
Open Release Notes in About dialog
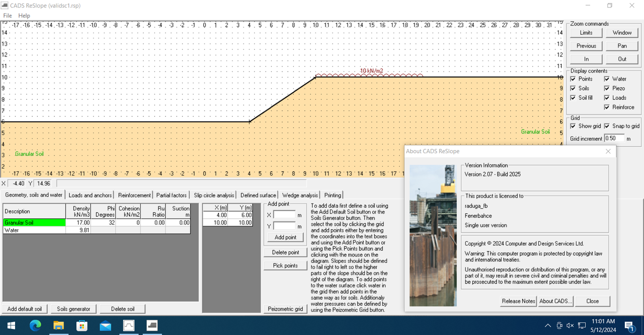pos(519,301)
